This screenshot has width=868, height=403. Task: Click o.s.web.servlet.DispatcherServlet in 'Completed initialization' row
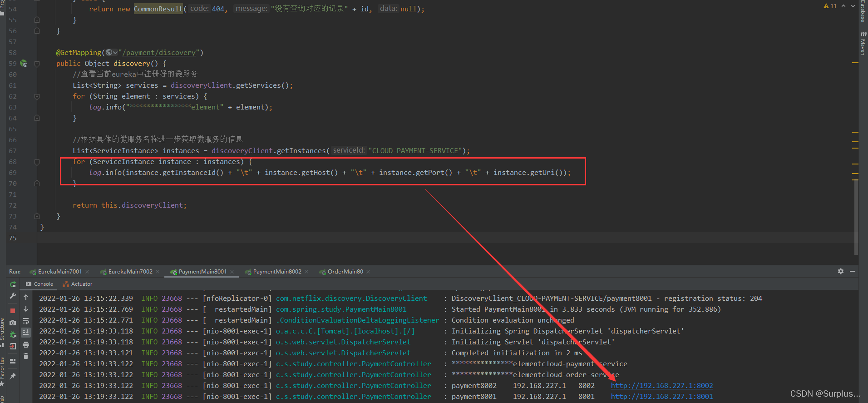pos(343,353)
